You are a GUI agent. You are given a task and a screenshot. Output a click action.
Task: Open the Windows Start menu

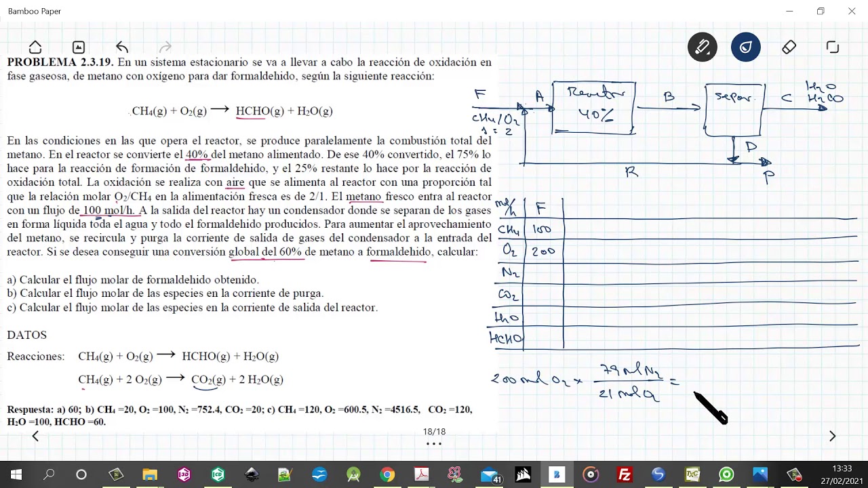click(x=16, y=474)
